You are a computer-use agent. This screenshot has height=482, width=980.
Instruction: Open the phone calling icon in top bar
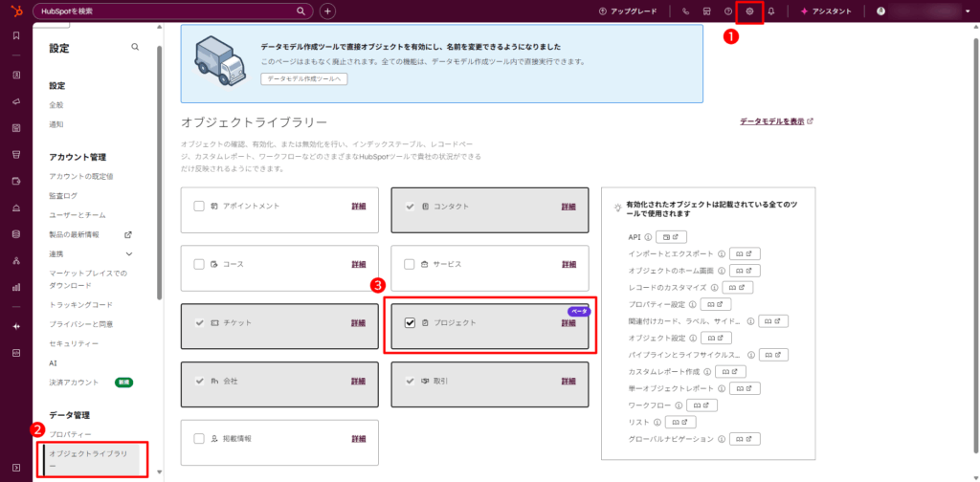[685, 11]
